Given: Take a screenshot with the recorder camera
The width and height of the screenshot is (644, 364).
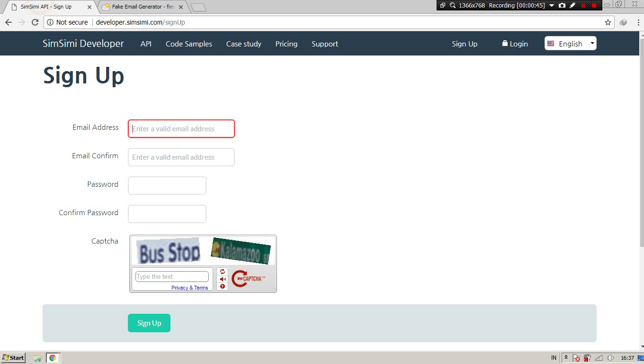Looking at the screenshot, I should [x=562, y=5].
